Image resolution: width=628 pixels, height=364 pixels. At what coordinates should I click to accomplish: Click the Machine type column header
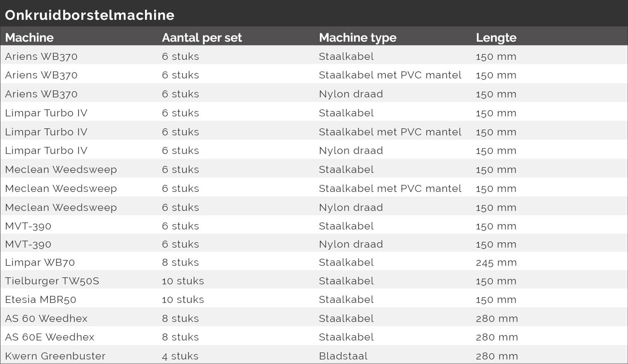pyautogui.click(x=358, y=38)
